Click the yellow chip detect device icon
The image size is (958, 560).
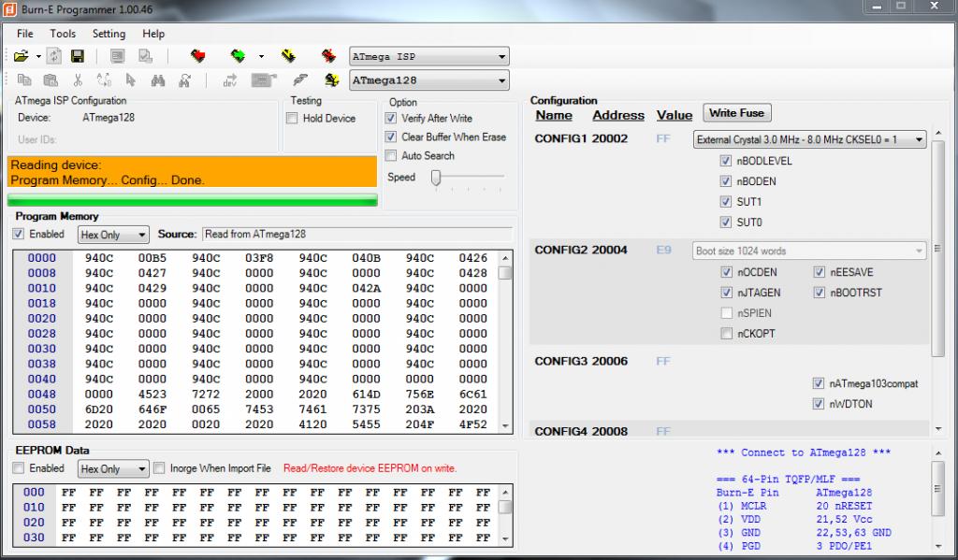331,80
